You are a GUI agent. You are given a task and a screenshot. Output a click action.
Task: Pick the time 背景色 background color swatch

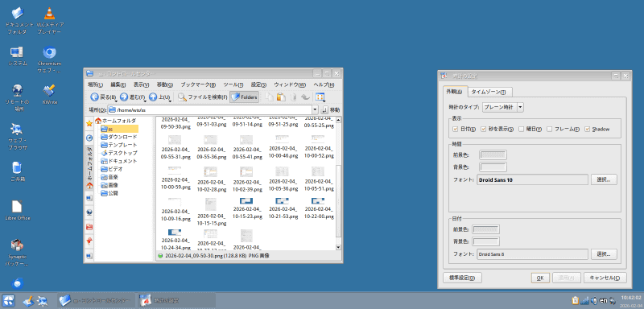[493, 167]
